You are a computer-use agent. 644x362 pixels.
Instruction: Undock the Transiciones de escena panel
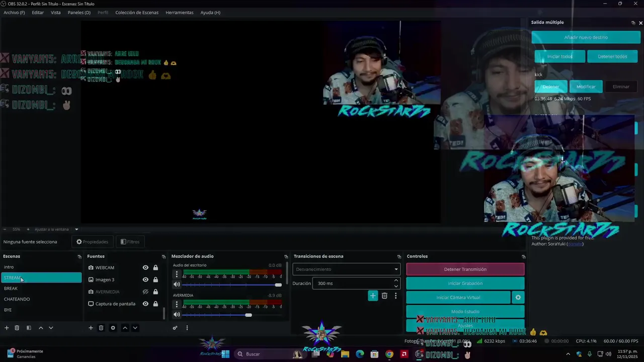399,256
